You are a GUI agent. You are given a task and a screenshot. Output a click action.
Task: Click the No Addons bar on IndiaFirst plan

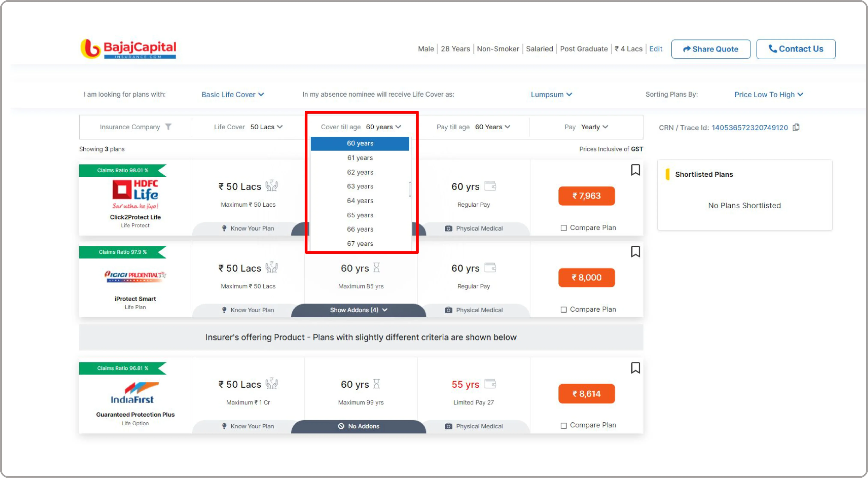(359, 426)
